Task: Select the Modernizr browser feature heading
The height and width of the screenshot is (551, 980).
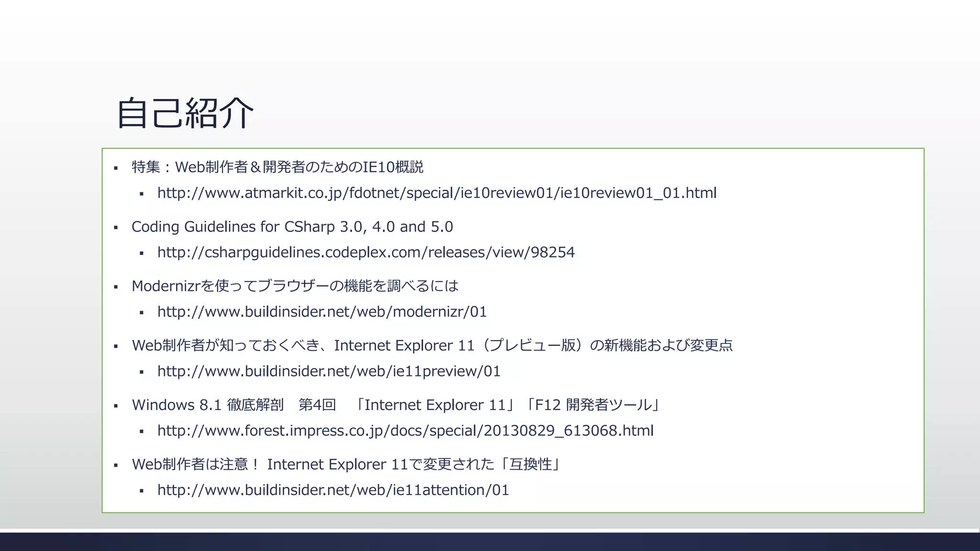Action: point(295,286)
